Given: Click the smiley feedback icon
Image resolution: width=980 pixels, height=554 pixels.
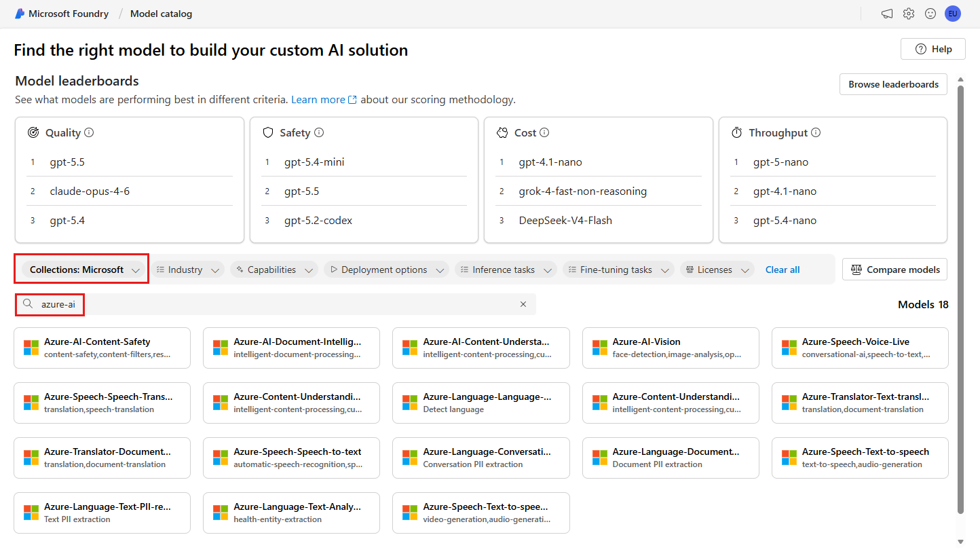Looking at the screenshot, I should 930,14.
